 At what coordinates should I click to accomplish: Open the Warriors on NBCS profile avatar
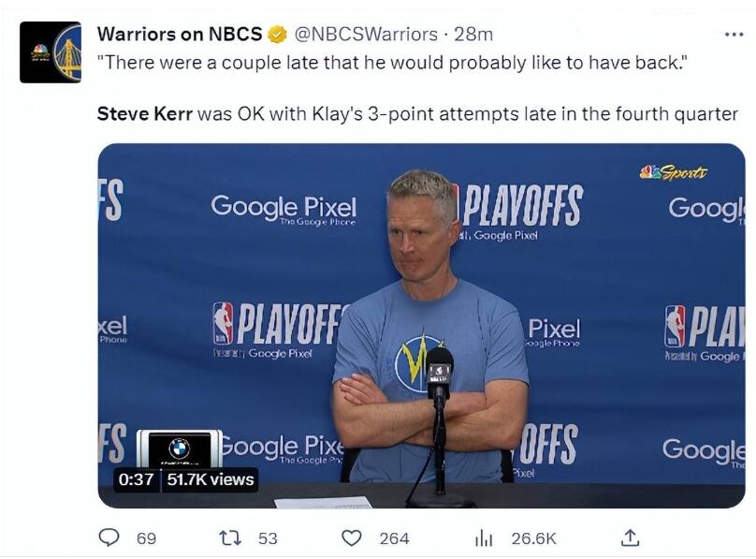(x=51, y=52)
